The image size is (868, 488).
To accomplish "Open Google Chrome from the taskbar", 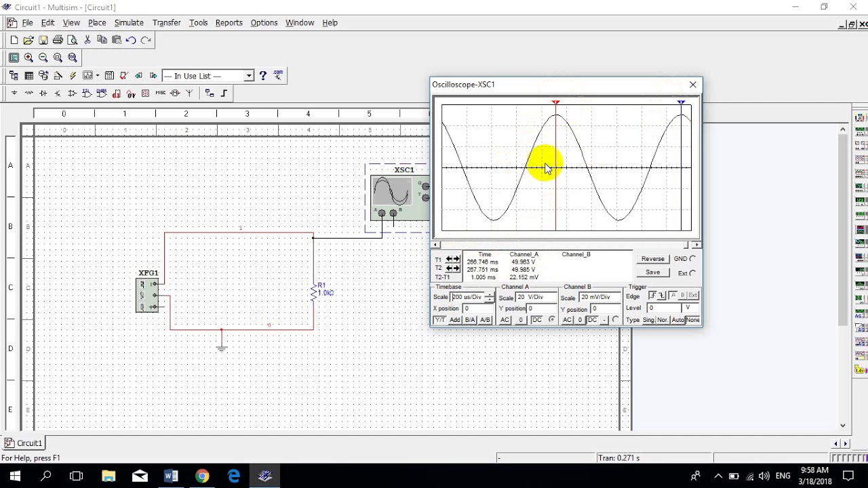I will click(x=202, y=476).
